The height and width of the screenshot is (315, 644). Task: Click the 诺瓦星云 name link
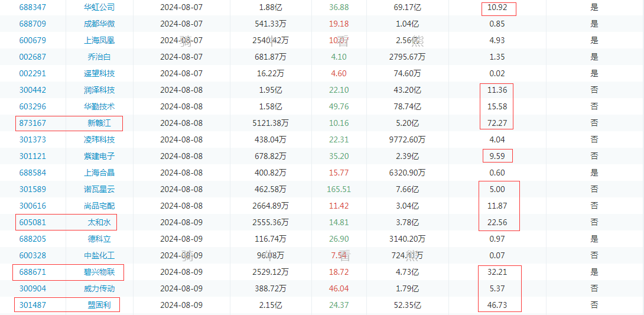pos(99,189)
